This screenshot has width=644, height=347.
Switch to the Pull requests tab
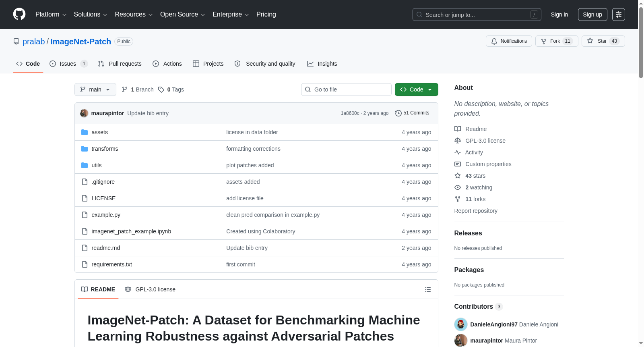120,64
